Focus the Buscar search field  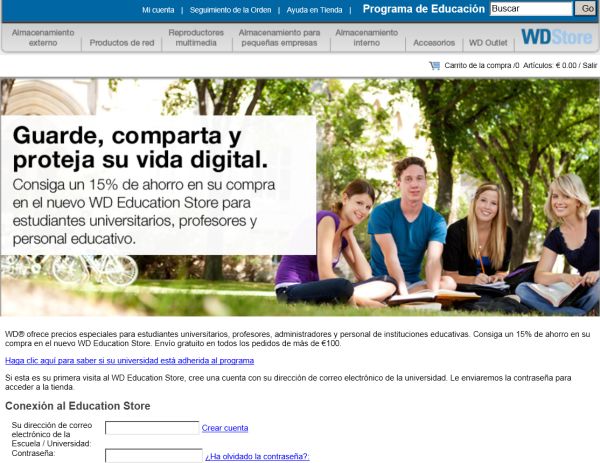[x=531, y=8]
